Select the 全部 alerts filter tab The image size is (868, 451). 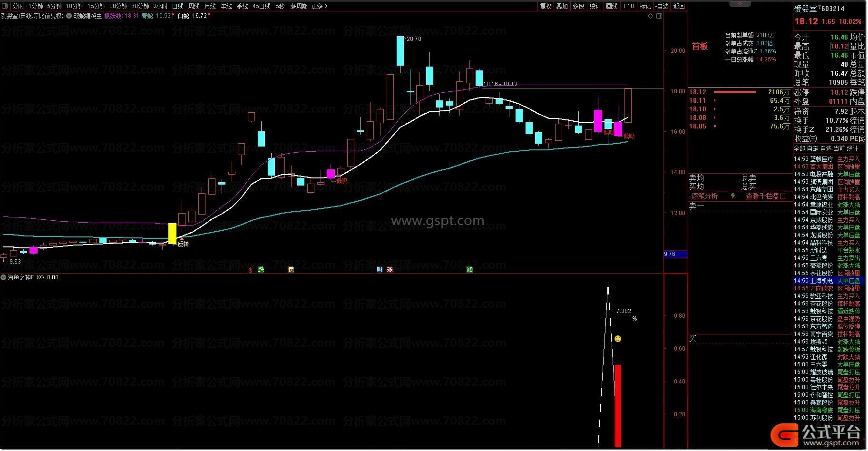click(799, 149)
